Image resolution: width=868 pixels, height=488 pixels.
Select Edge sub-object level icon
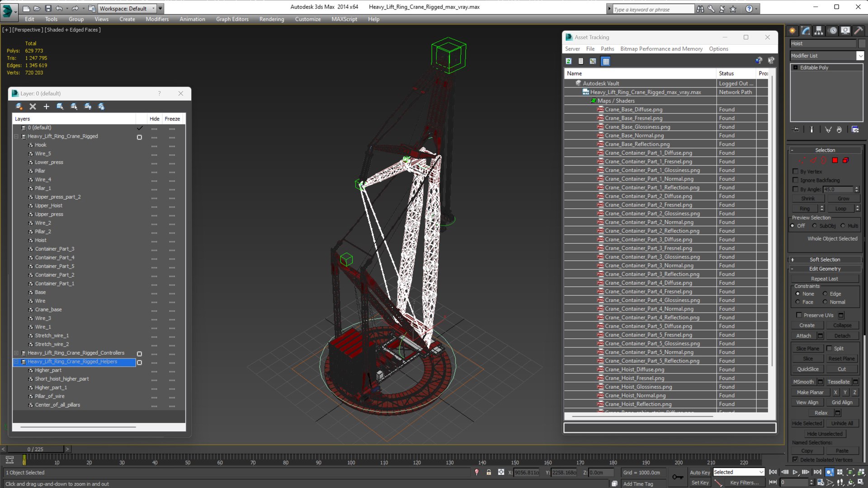(x=813, y=160)
